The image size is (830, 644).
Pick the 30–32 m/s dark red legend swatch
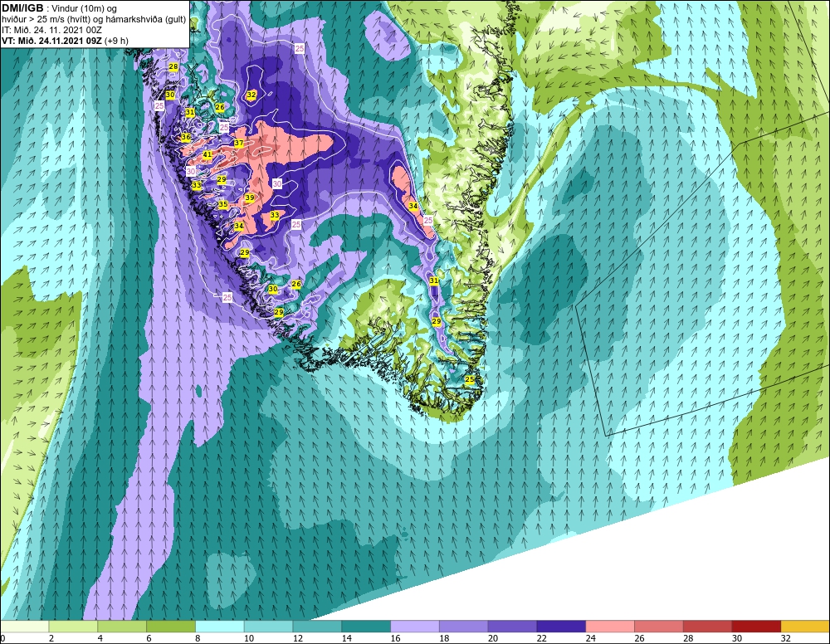[756, 626]
